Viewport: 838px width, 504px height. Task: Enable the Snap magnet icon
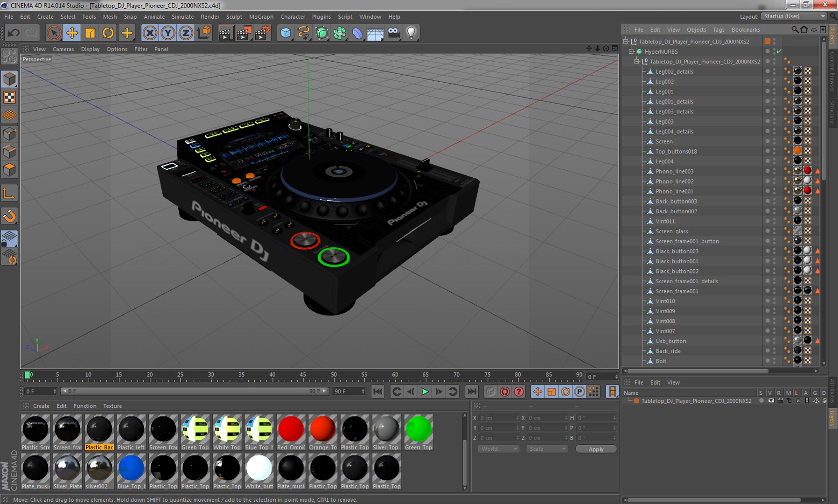9,216
